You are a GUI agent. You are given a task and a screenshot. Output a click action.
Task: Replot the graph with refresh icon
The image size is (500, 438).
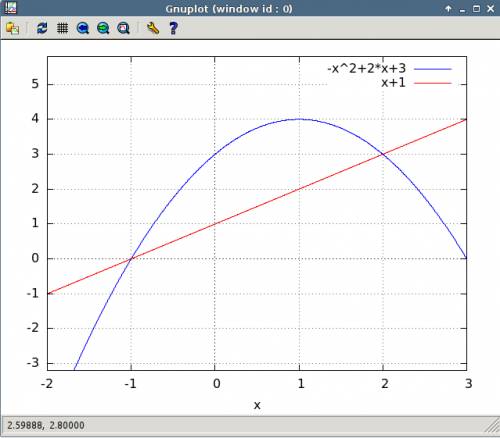point(42,28)
